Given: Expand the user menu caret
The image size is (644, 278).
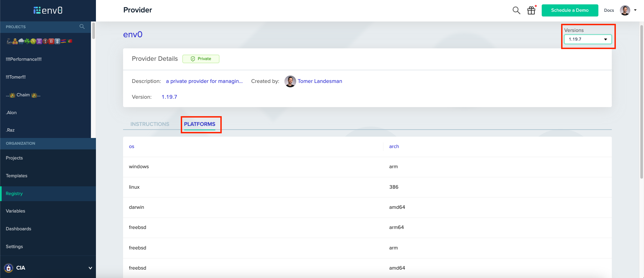Looking at the screenshot, I should (635, 10).
